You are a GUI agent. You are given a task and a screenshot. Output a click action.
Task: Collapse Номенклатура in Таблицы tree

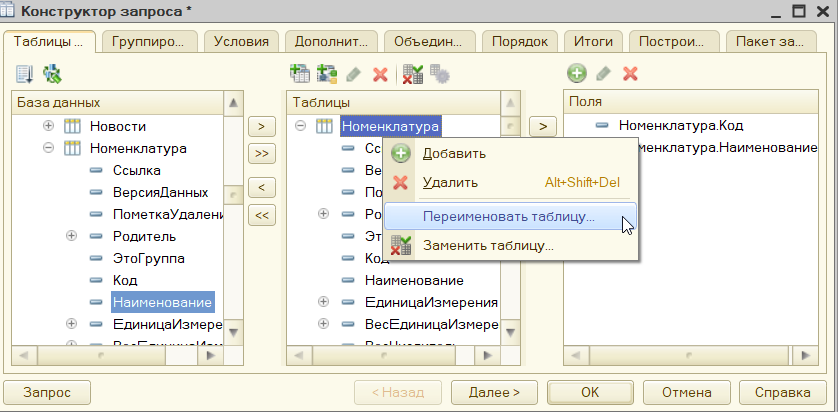[x=301, y=126]
